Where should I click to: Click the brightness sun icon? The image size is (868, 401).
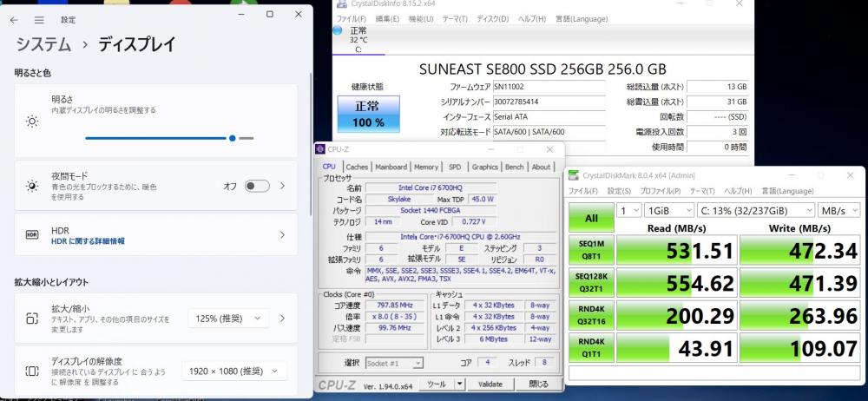tap(32, 122)
